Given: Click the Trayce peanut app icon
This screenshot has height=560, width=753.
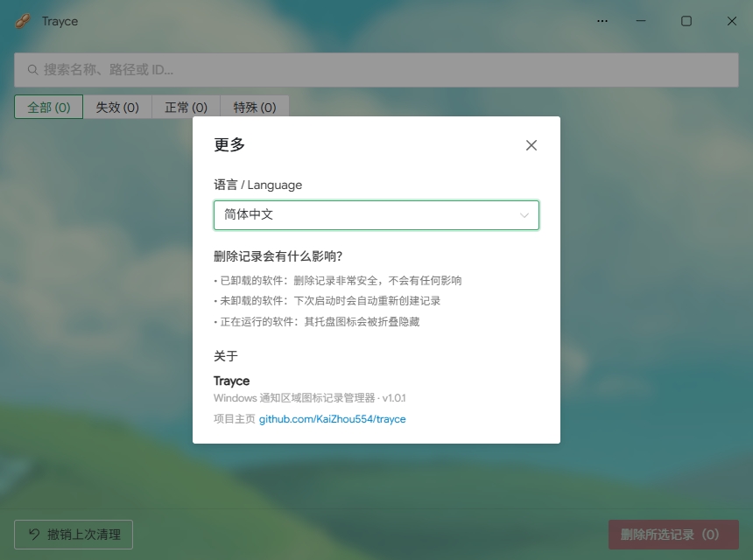Looking at the screenshot, I should (x=23, y=21).
